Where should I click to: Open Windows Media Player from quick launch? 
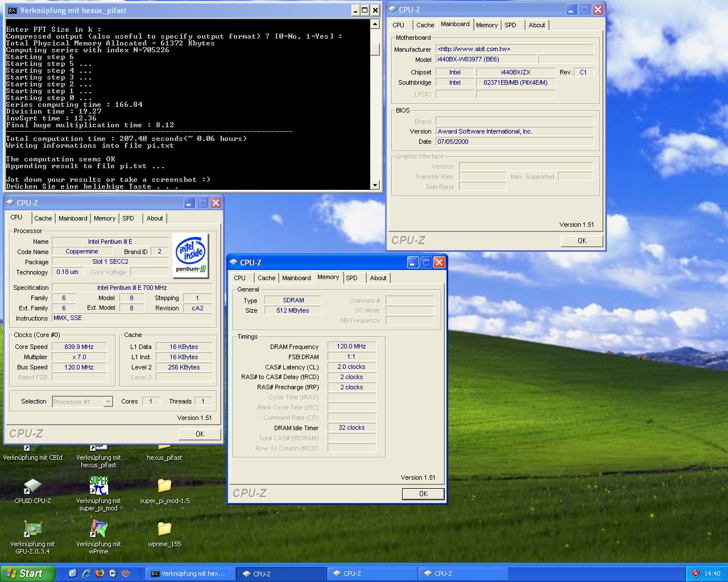click(113, 573)
